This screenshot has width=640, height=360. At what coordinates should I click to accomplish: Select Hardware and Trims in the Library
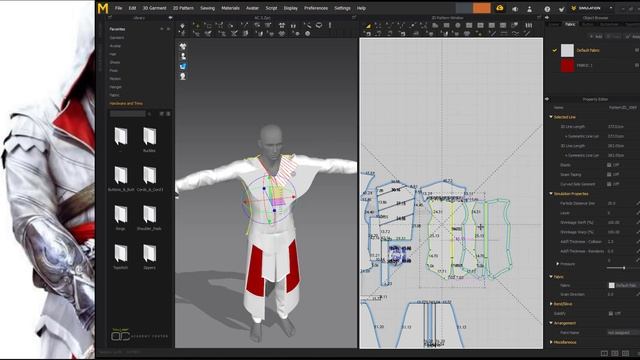coord(126,104)
